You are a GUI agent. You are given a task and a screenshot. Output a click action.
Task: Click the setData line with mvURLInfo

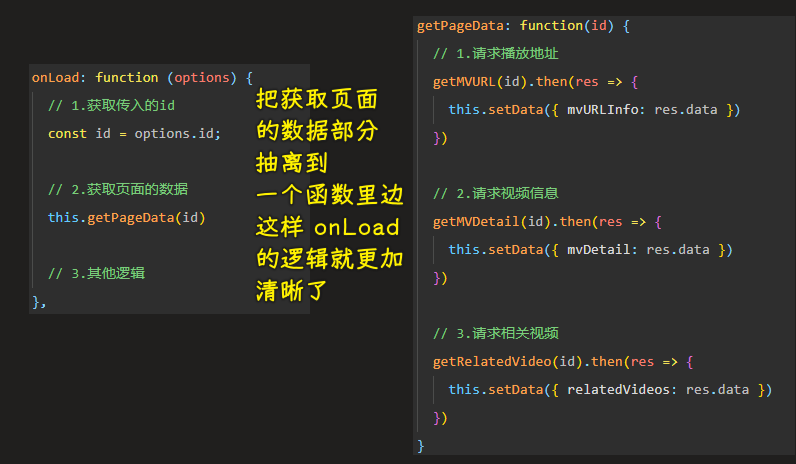[x=594, y=110]
